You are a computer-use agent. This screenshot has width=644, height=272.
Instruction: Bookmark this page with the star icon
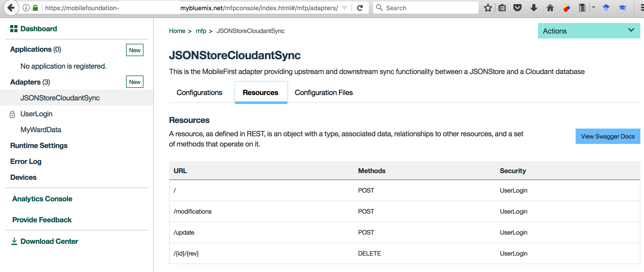click(x=488, y=8)
